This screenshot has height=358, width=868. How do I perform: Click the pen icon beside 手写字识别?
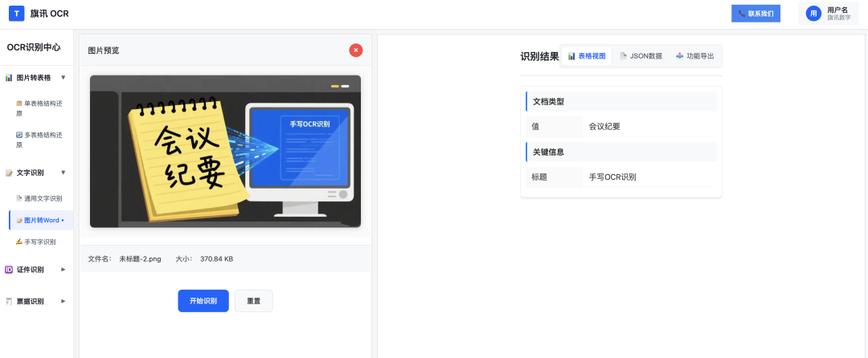19,242
